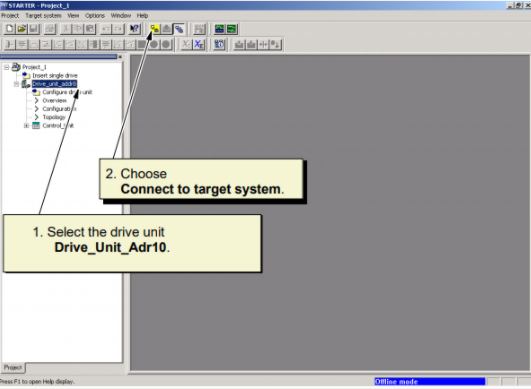
Task: Open the Window menu
Action: pos(121,16)
